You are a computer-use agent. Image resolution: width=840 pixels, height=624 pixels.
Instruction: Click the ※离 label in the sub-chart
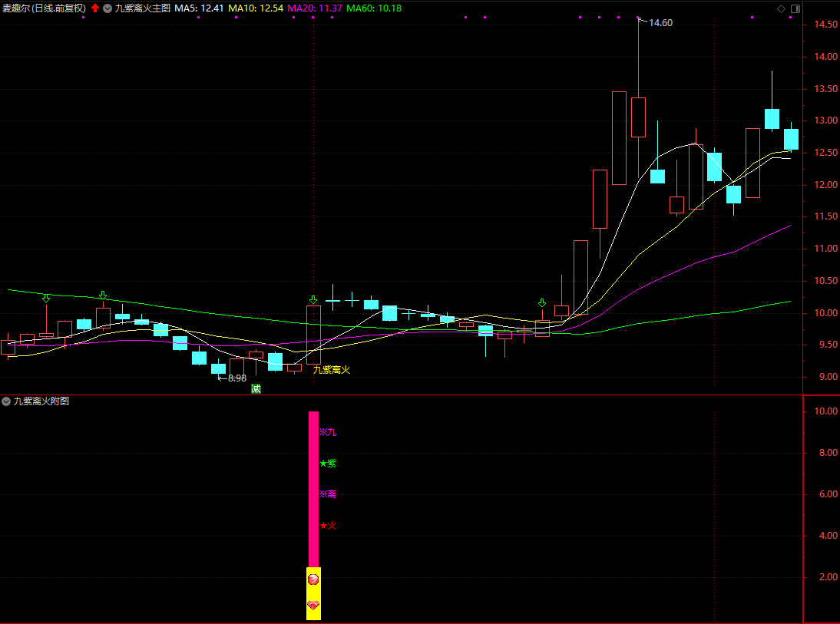(x=328, y=494)
